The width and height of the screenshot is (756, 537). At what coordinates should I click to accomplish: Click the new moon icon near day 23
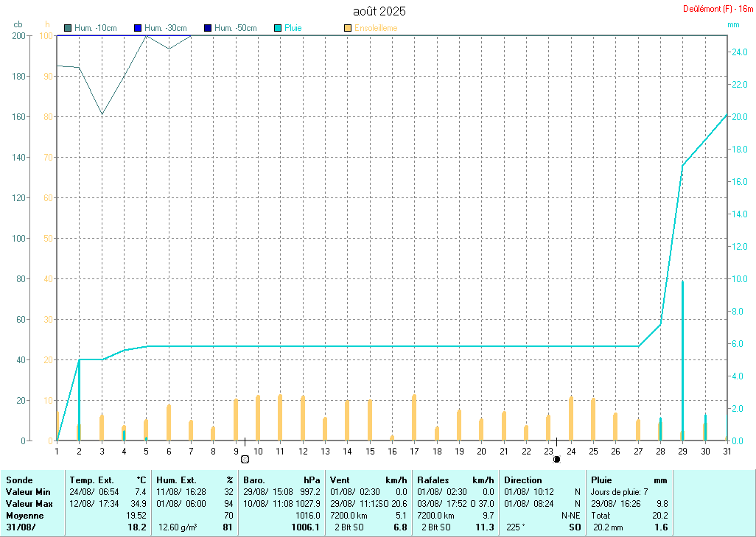[556, 459]
